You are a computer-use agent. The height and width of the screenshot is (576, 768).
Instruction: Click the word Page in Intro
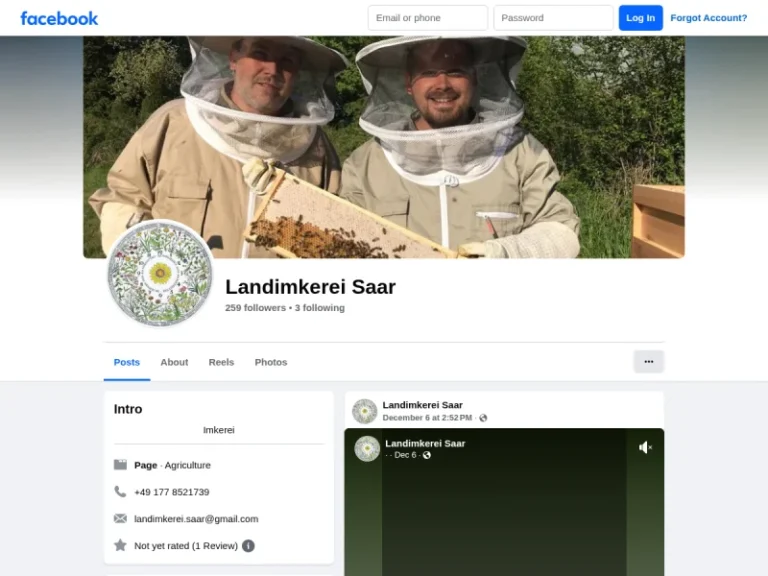click(145, 465)
